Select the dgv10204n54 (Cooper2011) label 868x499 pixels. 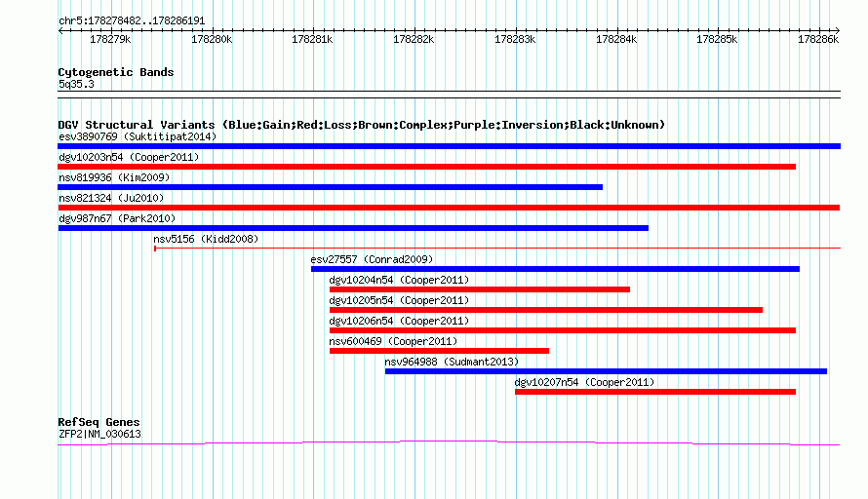tap(399, 280)
